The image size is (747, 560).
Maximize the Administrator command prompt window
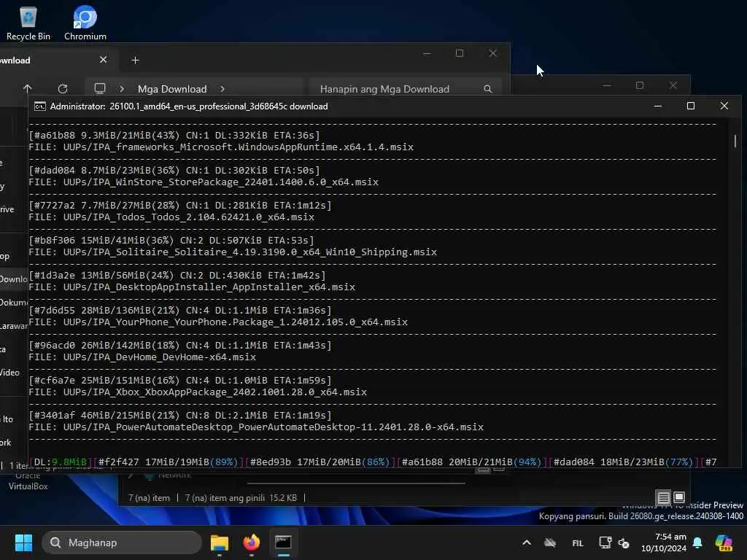(x=691, y=106)
